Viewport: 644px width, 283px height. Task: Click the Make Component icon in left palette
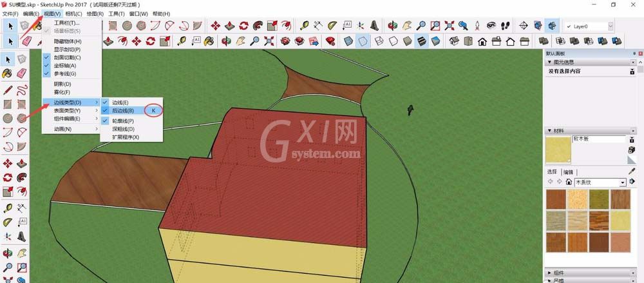click(22, 59)
